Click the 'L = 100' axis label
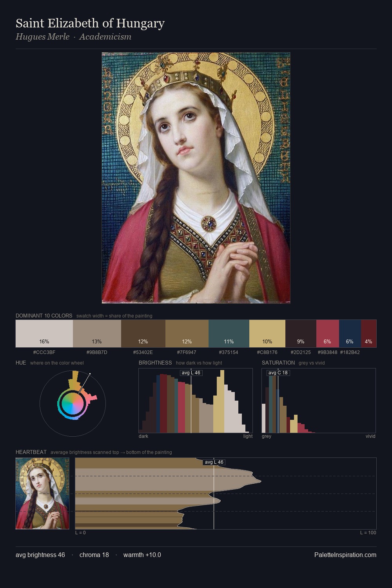392x588 pixels. click(x=368, y=533)
